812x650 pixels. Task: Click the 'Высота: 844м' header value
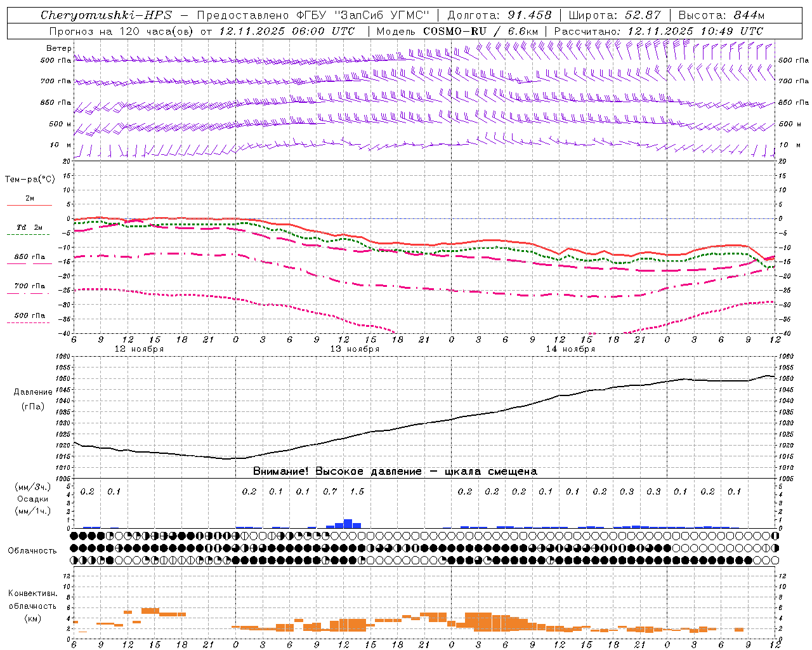pyautogui.click(x=721, y=15)
